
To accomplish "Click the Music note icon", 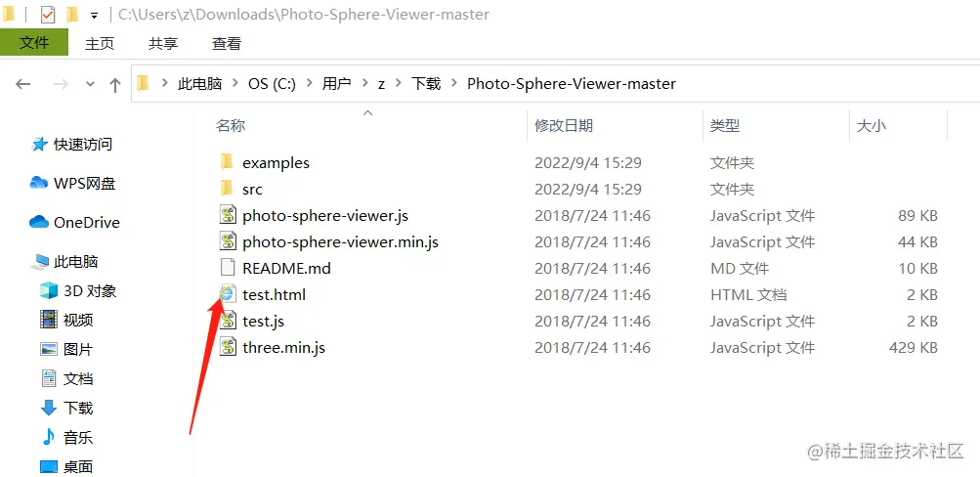I will (49, 437).
